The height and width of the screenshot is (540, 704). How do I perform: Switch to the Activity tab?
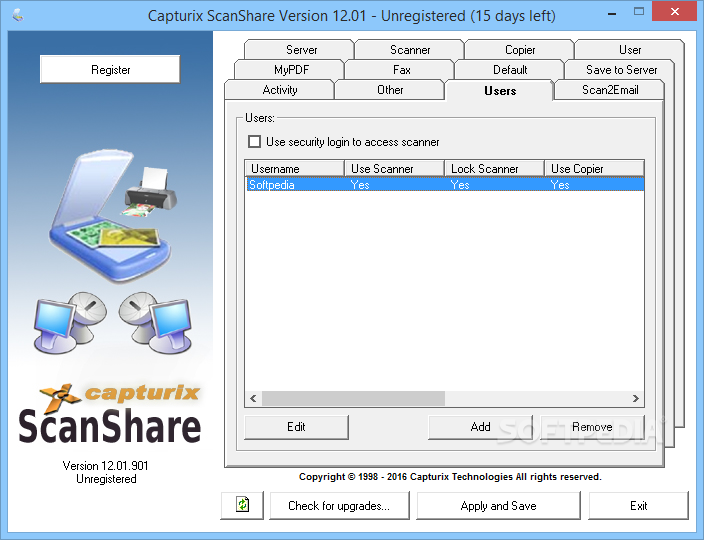(280, 90)
